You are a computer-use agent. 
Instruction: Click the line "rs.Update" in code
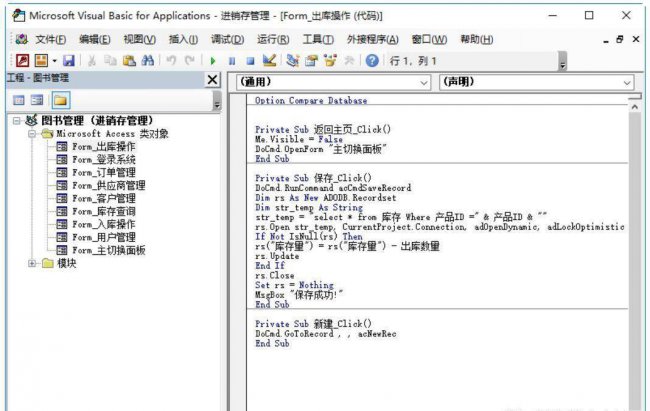tap(277, 256)
